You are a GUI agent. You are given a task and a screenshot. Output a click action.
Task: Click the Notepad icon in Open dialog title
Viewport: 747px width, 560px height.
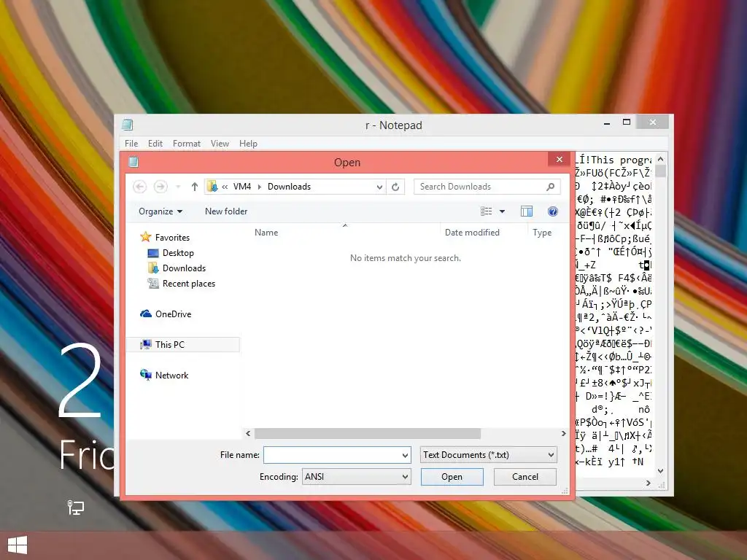click(133, 162)
